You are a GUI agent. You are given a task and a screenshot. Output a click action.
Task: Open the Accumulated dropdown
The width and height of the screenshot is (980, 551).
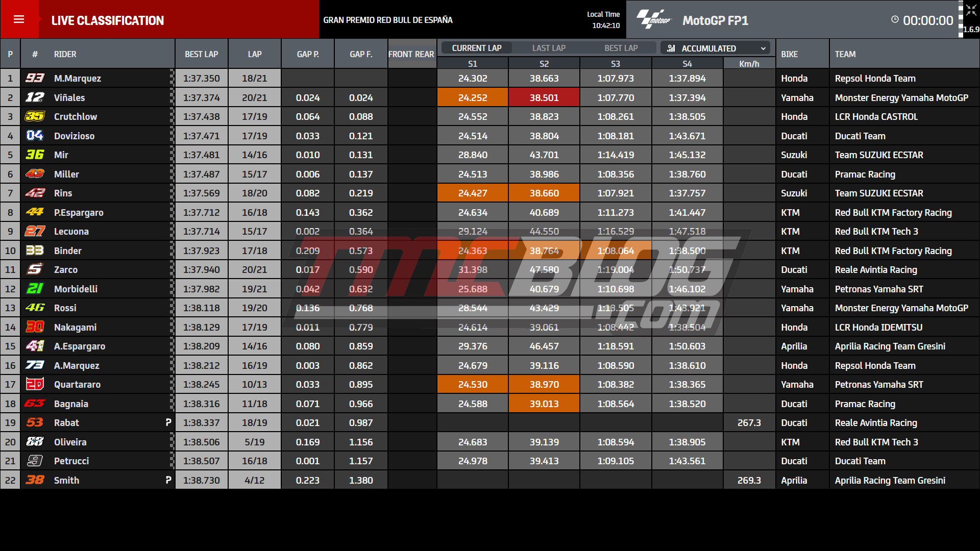715,48
